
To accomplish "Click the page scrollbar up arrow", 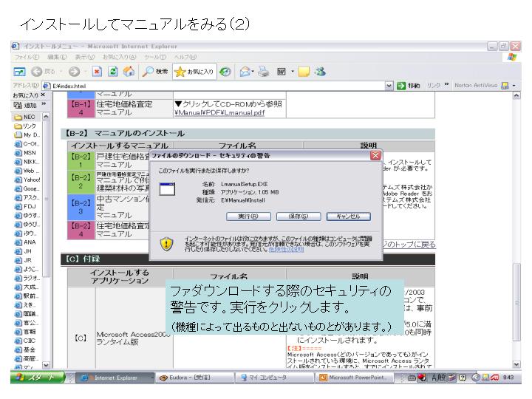I will point(516,95).
